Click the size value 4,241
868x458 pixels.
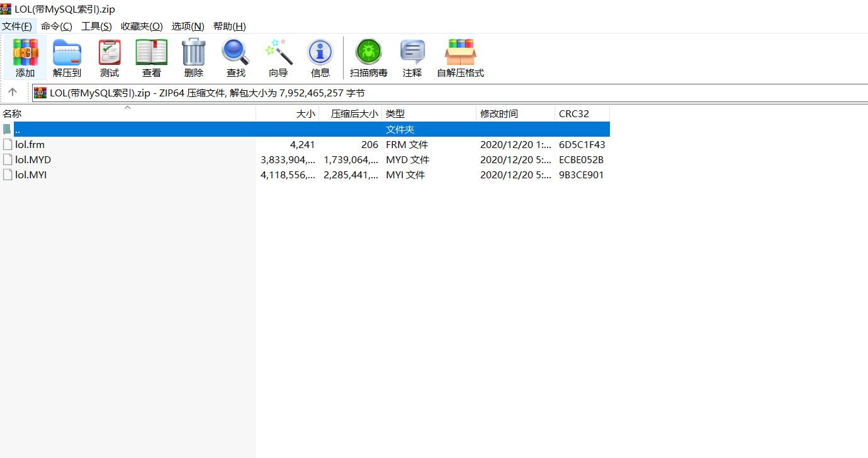(x=302, y=144)
